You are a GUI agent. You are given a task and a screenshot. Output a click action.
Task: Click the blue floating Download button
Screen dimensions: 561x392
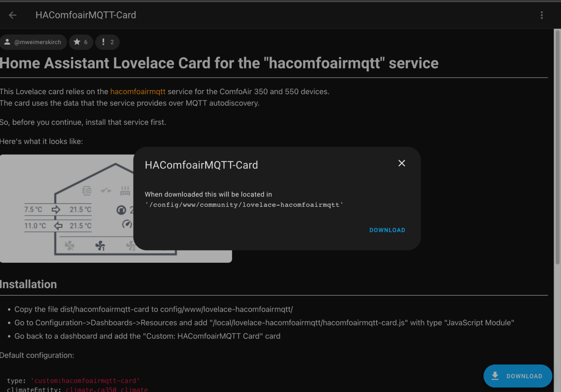point(518,376)
